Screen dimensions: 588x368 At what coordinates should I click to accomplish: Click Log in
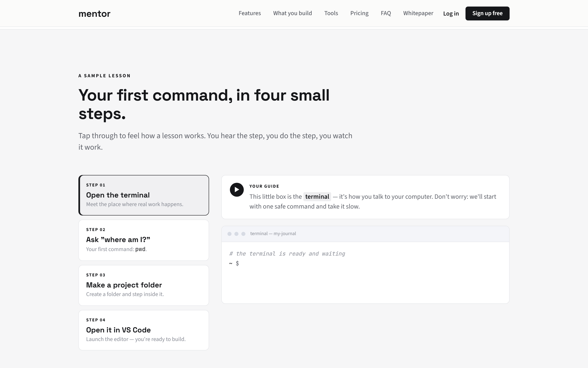(x=451, y=13)
